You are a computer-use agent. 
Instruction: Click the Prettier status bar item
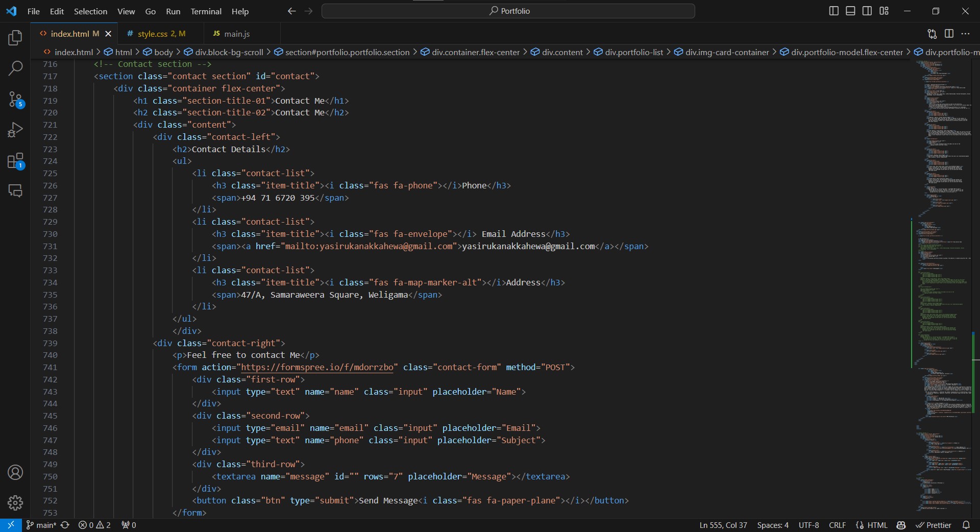pos(934,525)
